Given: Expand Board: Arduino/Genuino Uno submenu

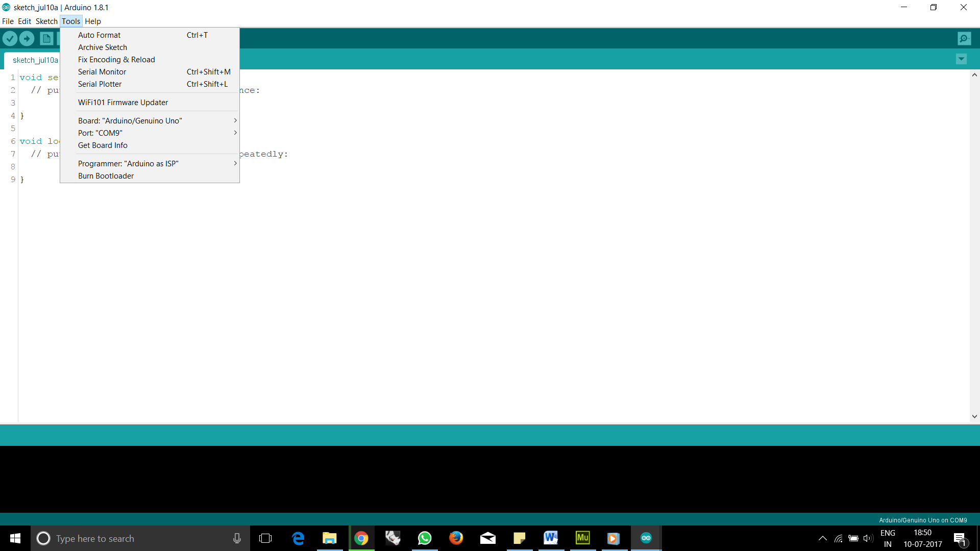Looking at the screenshot, I should tap(150, 121).
